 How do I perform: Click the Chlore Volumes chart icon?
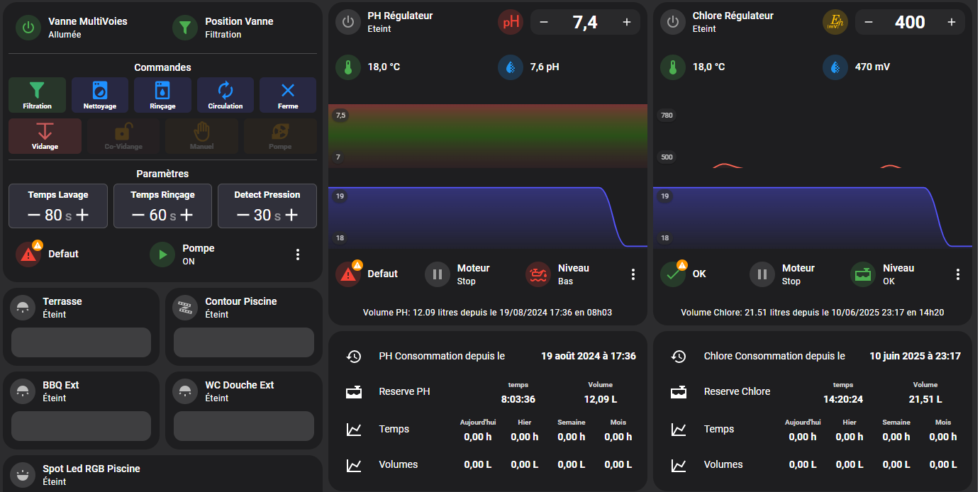pyautogui.click(x=679, y=465)
